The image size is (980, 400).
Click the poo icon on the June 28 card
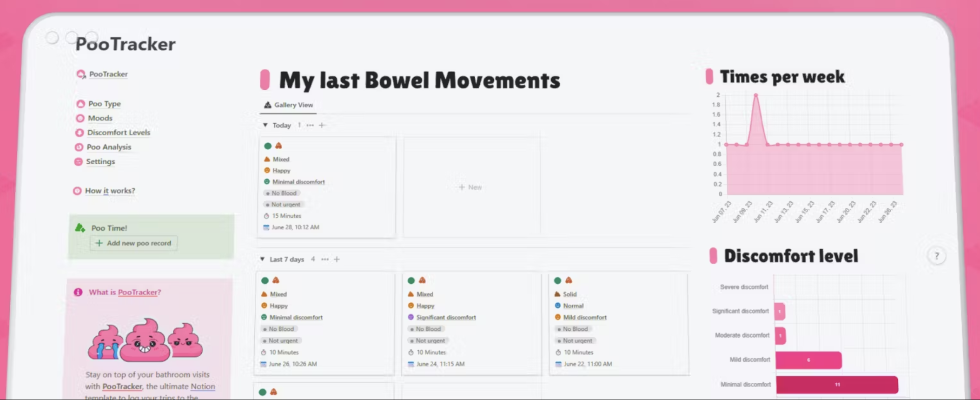278,146
